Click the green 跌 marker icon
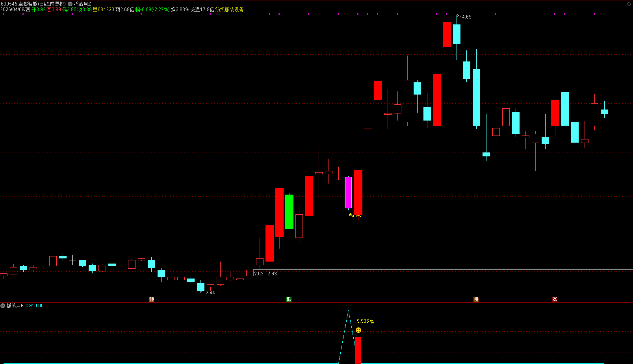This screenshot has height=364, width=633. click(x=289, y=299)
